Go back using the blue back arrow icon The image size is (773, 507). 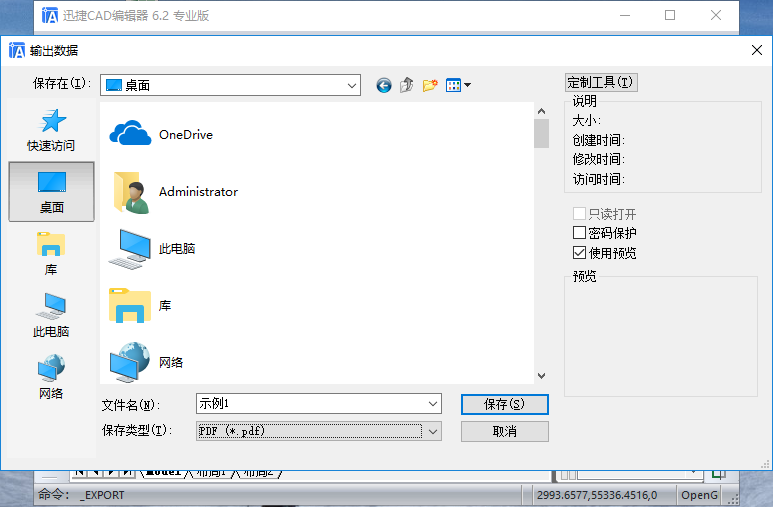[384, 85]
